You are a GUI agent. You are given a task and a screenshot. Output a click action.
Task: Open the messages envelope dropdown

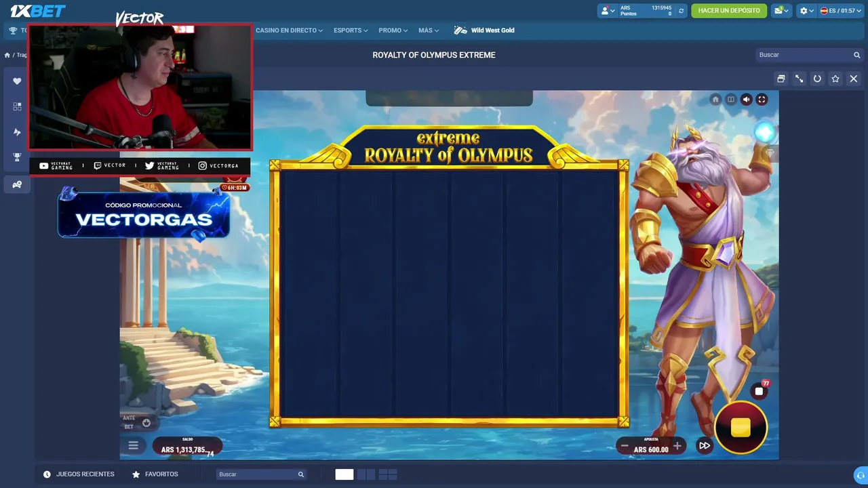781,11
